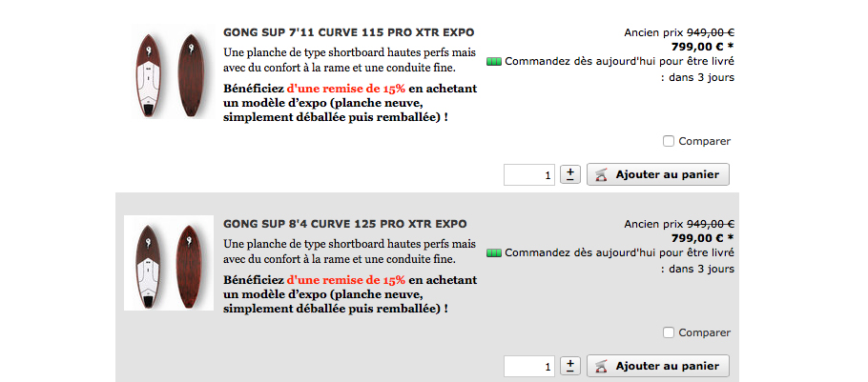The height and width of the screenshot is (382, 868).
Task: View the 8'4 Curve 125 board thumbnail
Action: [169, 263]
